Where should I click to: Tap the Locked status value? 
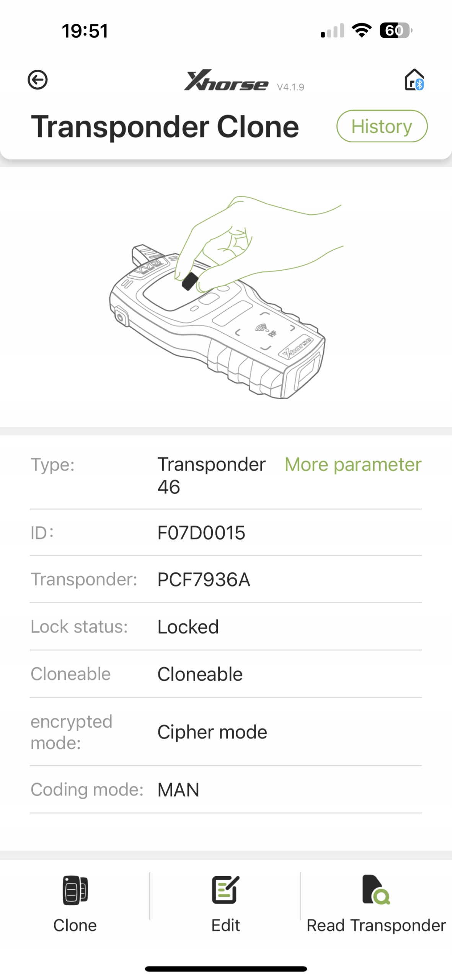(x=188, y=627)
